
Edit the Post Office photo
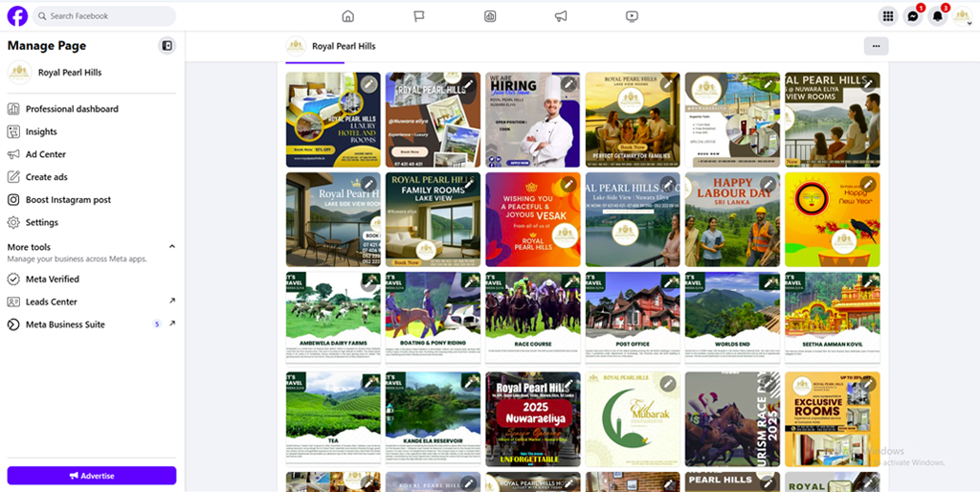[668, 284]
